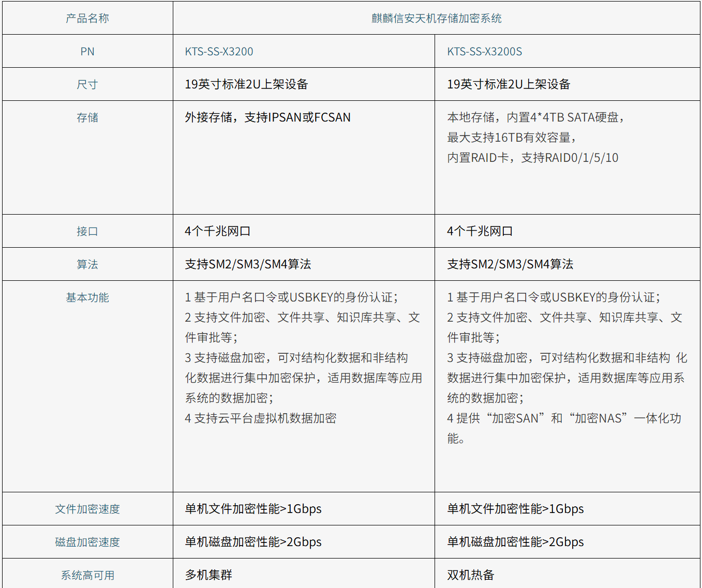Viewport: 702px width, 588px height.
Task: Click the 算法 row label
Action: pyautogui.click(x=87, y=265)
